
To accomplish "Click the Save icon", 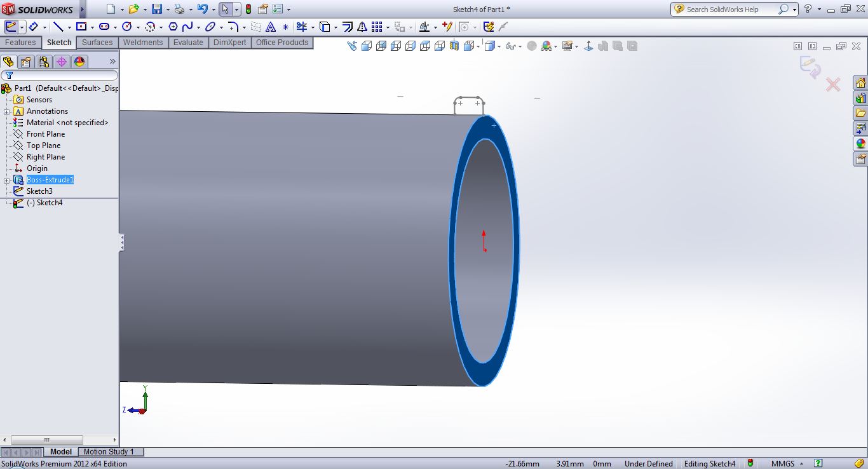I will coord(157,9).
